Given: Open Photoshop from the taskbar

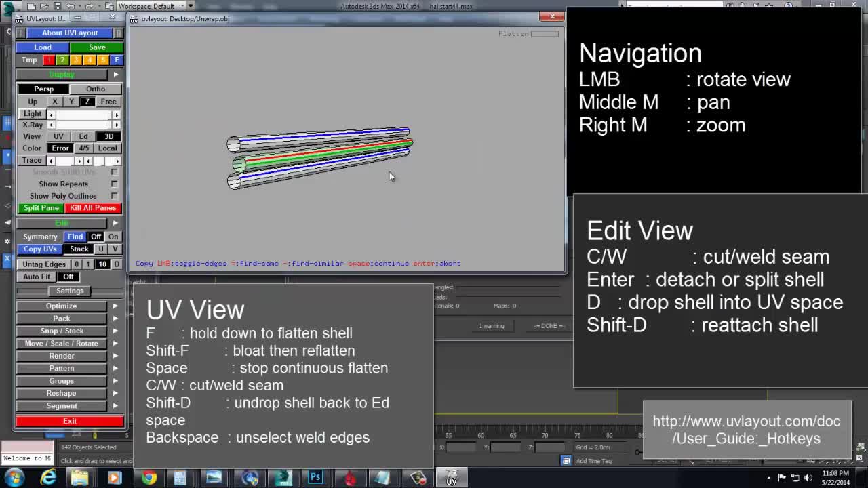Looking at the screenshot, I should pos(315,478).
